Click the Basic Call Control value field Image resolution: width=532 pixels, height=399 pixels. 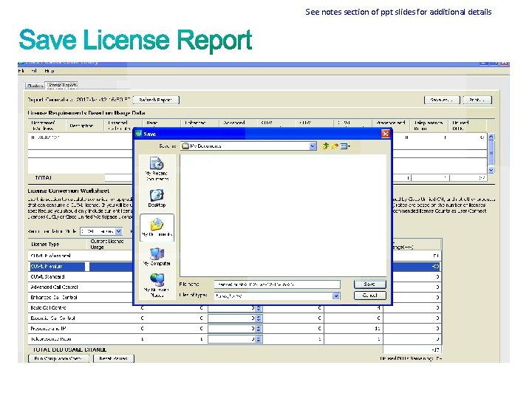[232, 308]
